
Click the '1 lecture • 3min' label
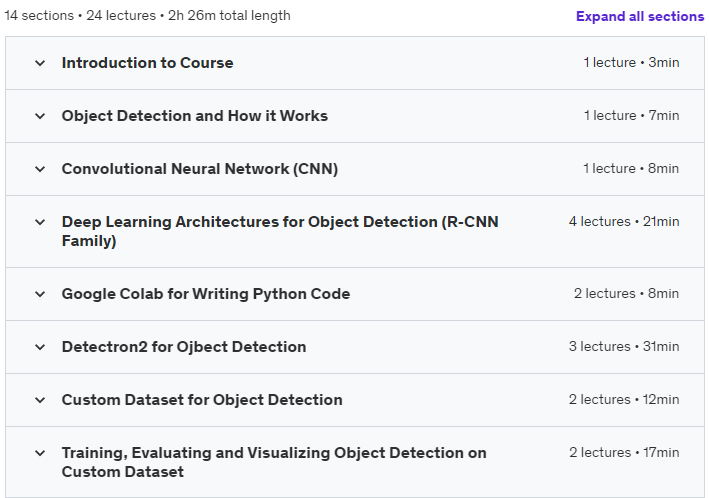click(631, 62)
